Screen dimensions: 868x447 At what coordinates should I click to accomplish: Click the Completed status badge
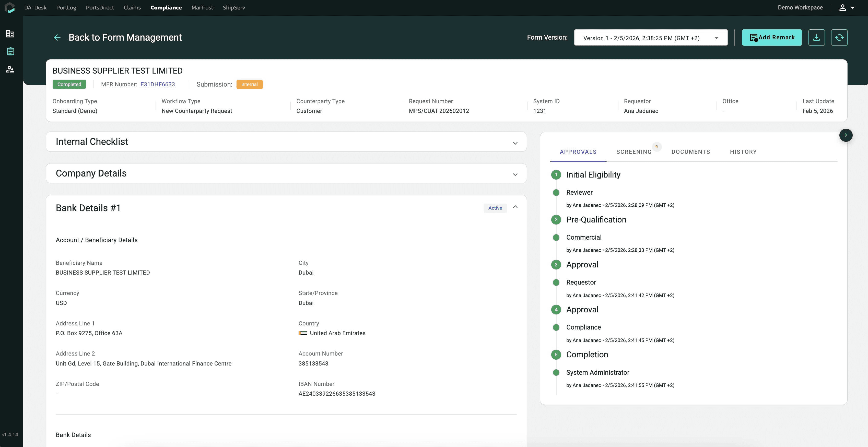[69, 84]
